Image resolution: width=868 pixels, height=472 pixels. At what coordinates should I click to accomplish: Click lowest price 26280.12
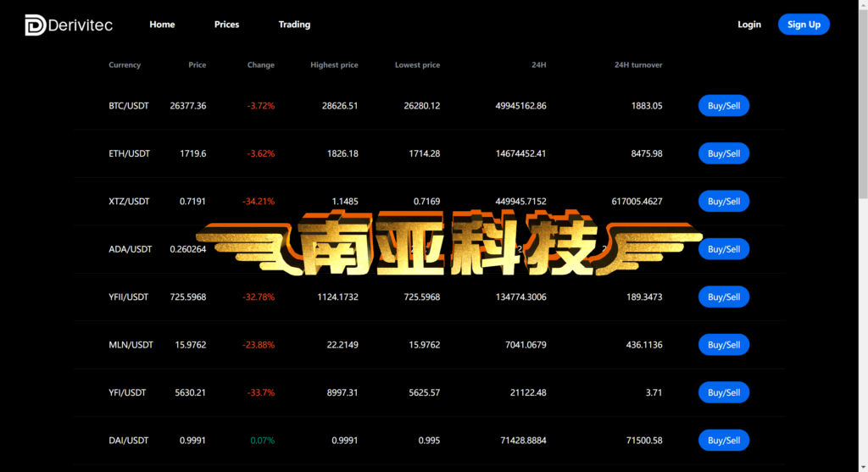pos(422,106)
